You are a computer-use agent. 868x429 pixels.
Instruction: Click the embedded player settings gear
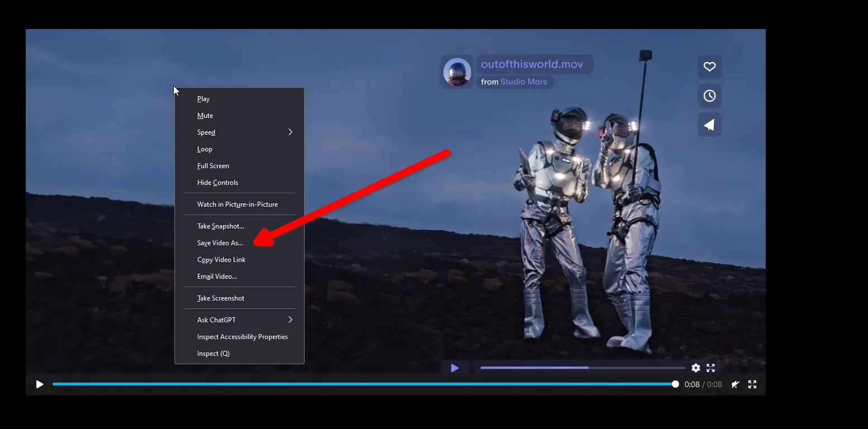point(696,368)
